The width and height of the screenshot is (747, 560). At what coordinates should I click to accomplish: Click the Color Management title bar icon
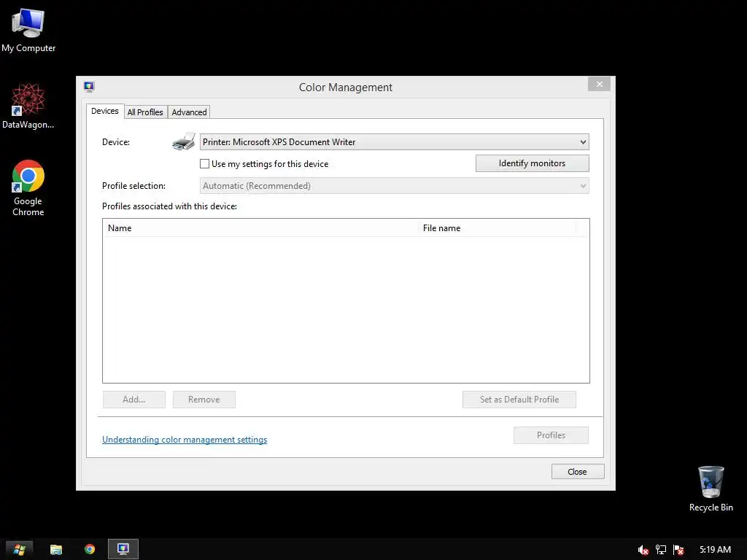point(89,86)
